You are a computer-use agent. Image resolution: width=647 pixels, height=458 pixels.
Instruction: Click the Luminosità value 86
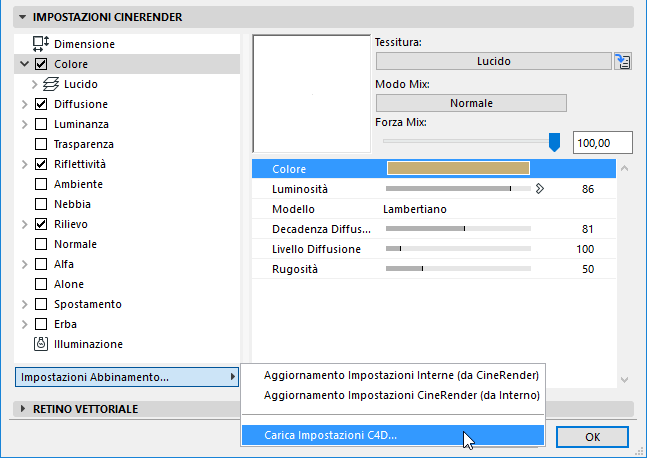(588, 189)
